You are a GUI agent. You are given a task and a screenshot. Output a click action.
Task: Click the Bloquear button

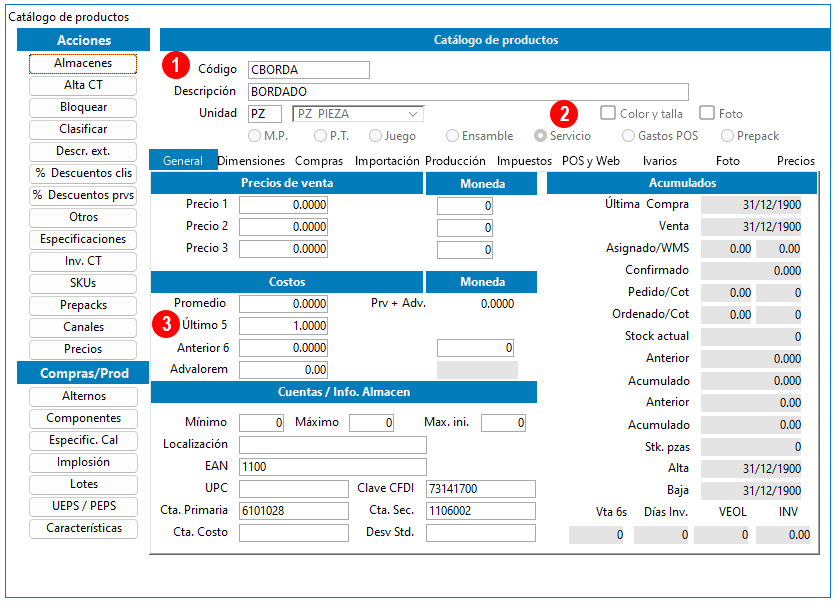(x=83, y=107)
